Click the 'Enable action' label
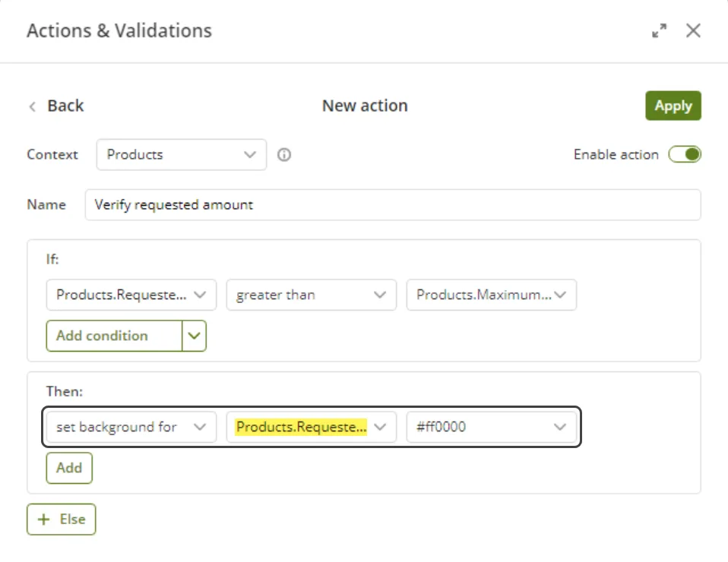This screenshot has height=562, width=728. 616,154
